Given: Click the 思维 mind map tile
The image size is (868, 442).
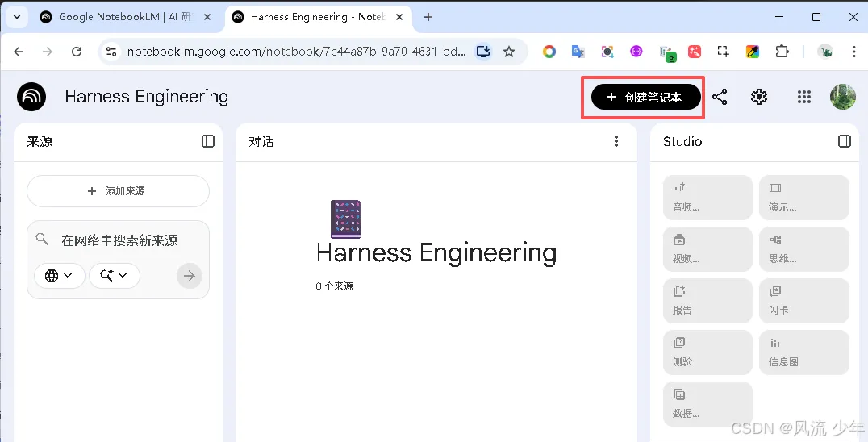Looking at the screenshot, I should coord(803,249).
